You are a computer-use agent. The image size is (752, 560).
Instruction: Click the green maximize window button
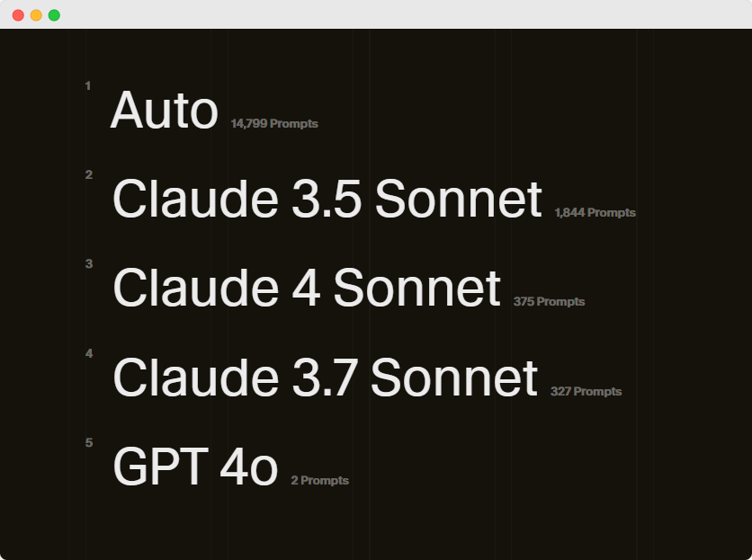click(54, 15)
